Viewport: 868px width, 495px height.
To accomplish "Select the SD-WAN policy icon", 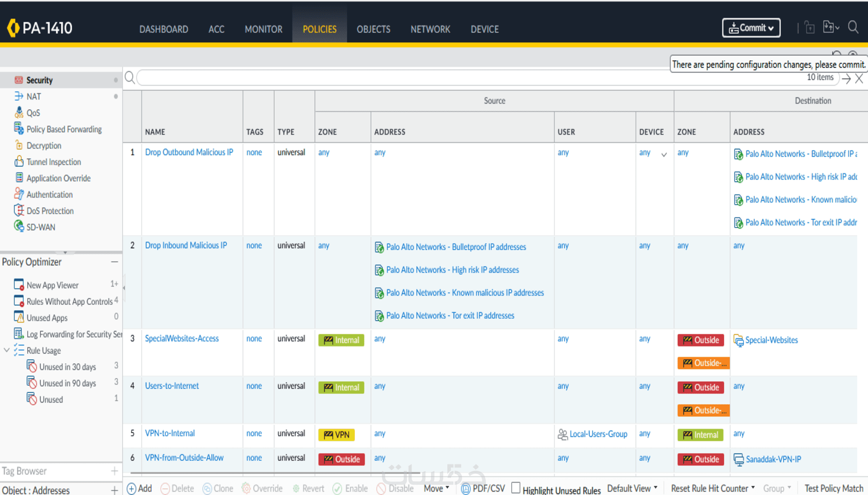I will coord(19,227).
